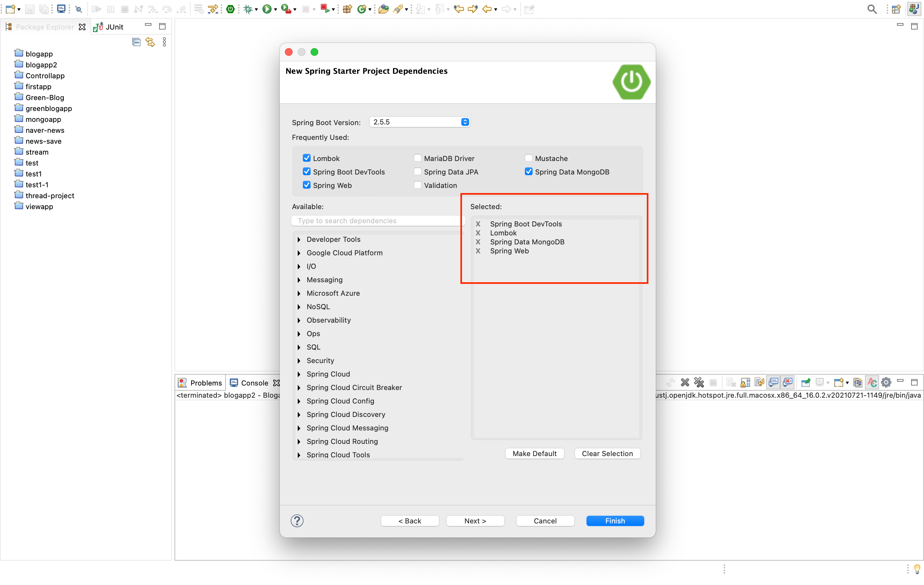Click the Search flashlight icon in toolbar
This screenshot has width=924, height=585.
coord(398,9)
